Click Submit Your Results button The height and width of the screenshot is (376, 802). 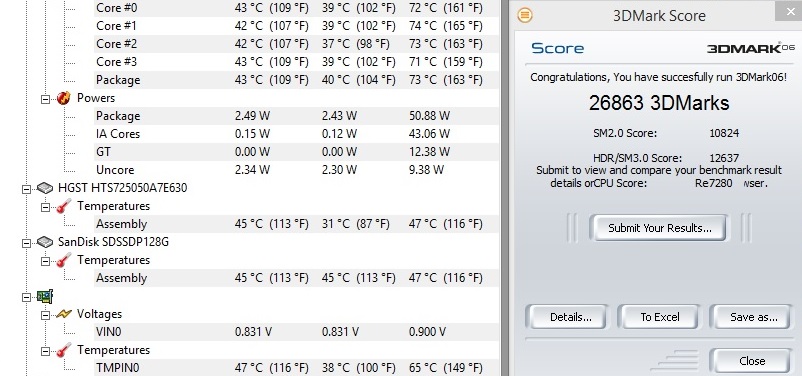coord(659,228)
